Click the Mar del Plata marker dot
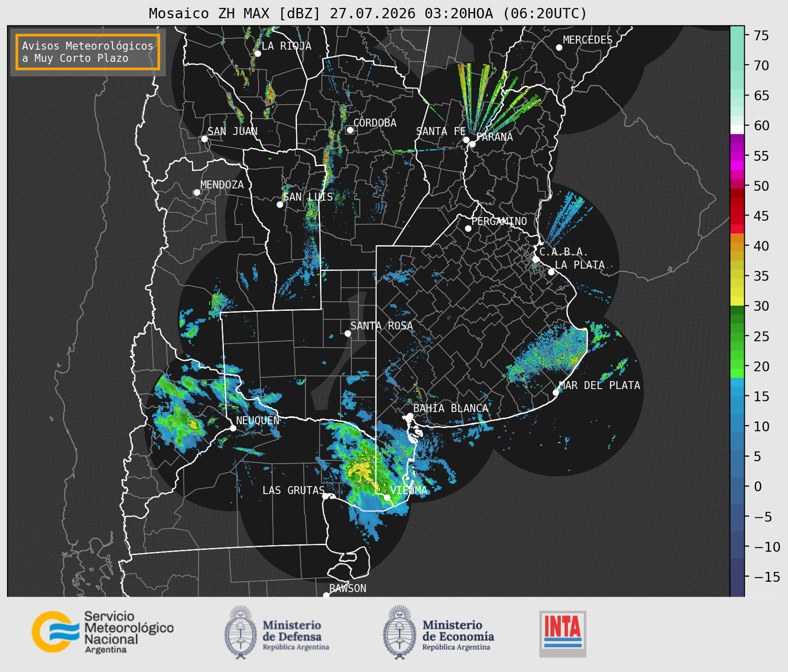 click(x=555, y=393)
